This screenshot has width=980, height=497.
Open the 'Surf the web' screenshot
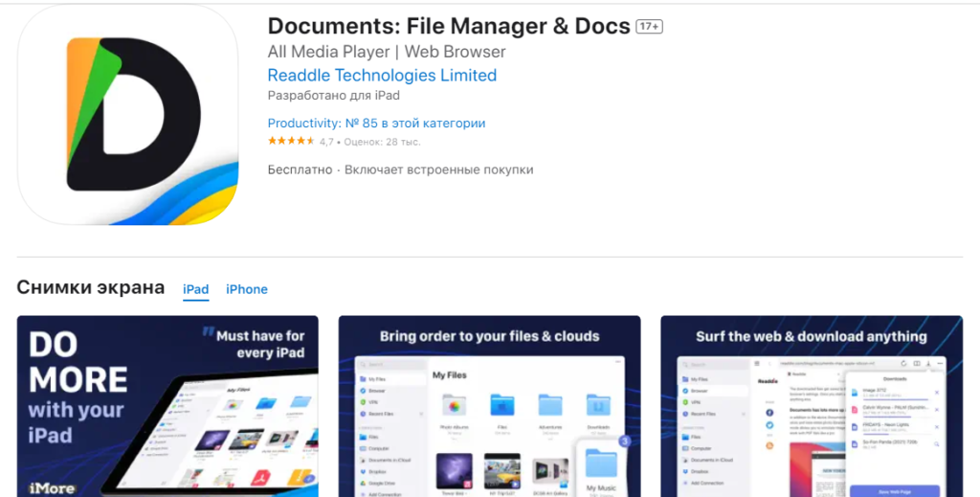pos(812,406)
